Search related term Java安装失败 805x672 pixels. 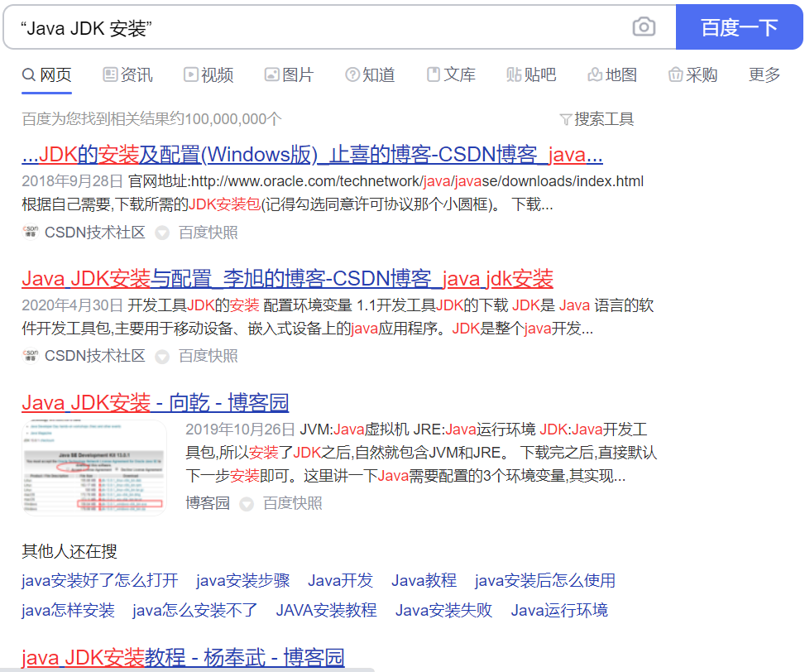444,611
